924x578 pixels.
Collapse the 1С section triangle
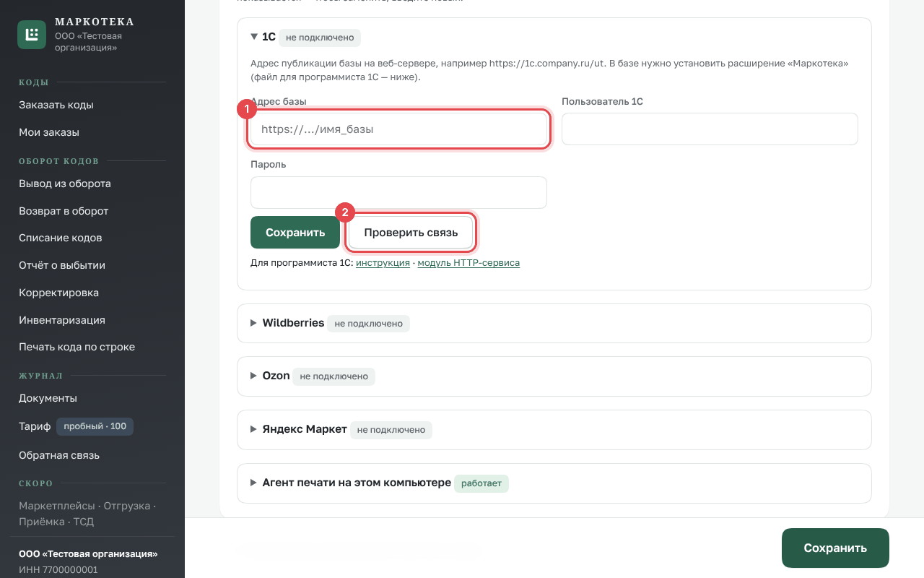[254, 36]
